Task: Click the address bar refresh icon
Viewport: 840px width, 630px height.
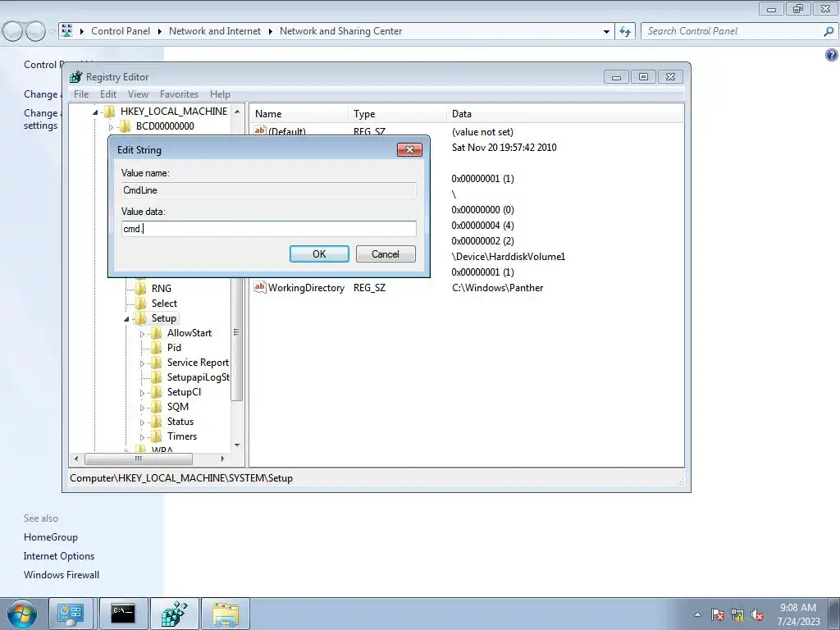Action: (x=625, y=32)
